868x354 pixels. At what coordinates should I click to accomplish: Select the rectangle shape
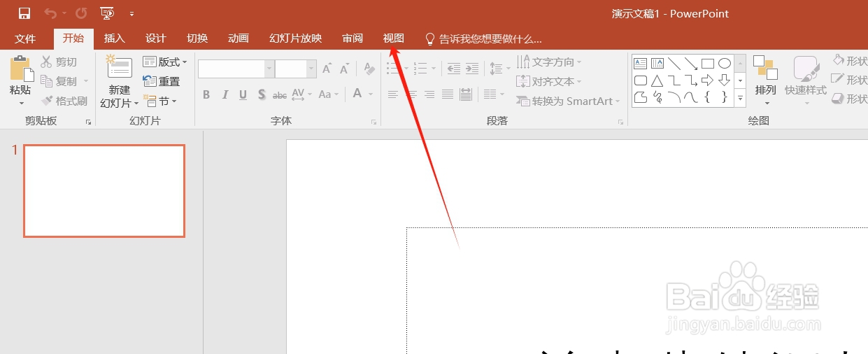708,63
